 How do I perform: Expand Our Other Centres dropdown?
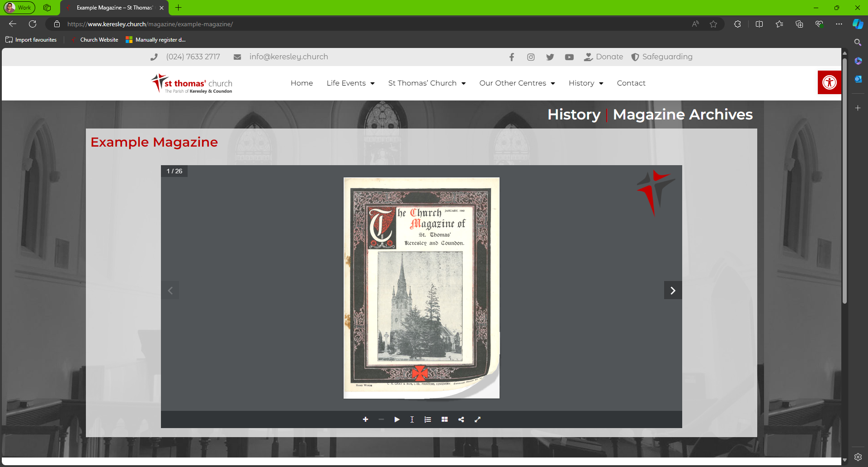click(x=517, y=83)
